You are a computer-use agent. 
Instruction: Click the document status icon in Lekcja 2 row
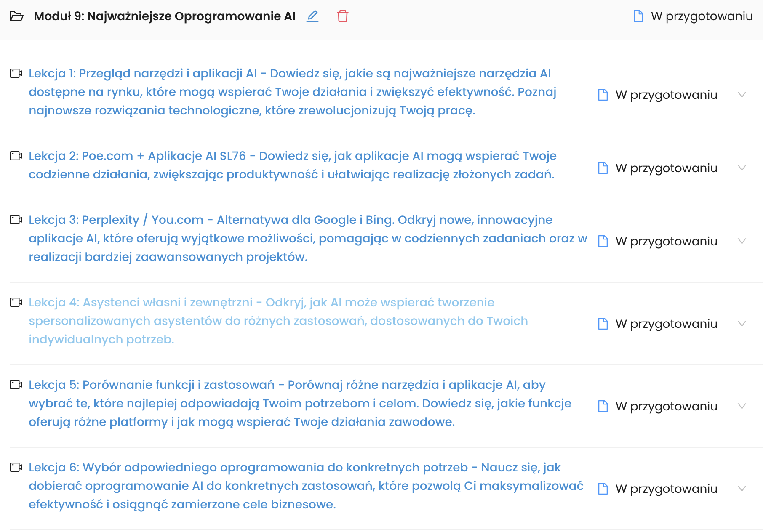pyautogui.click(x=603, y=168)
